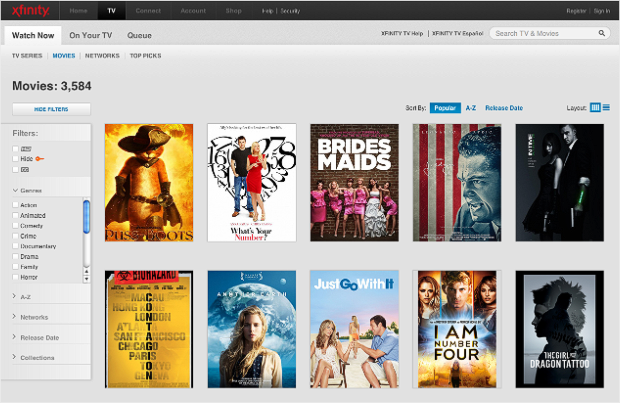Click the Sign In link
Screen dimensions: 620x403
click(x=602, y=11)
